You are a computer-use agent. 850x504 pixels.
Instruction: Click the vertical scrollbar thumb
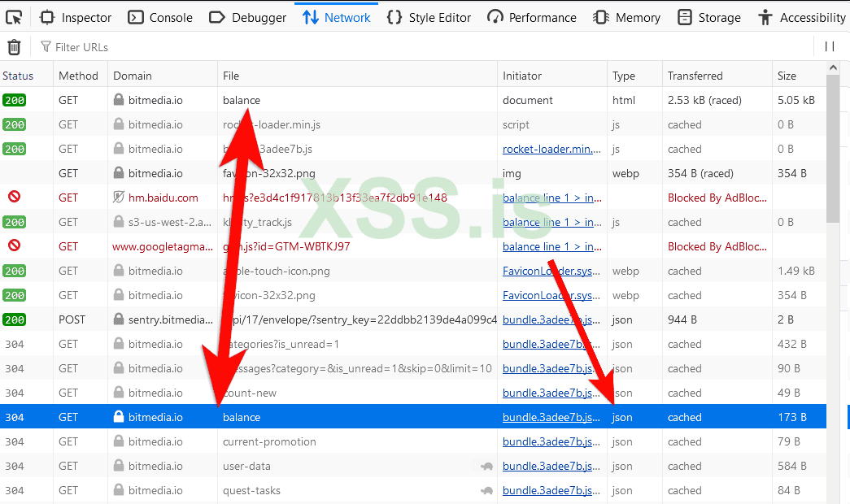coord(833,149)
